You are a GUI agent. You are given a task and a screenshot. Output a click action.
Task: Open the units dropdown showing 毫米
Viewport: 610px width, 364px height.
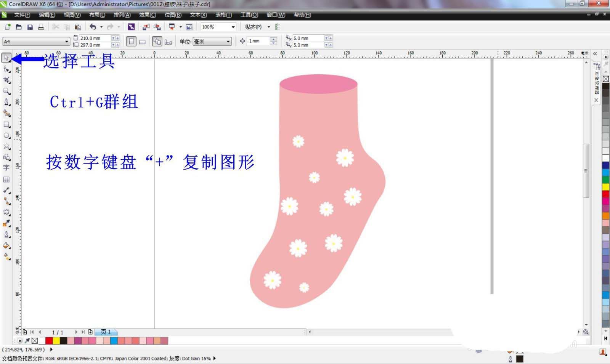pos(228,41)
